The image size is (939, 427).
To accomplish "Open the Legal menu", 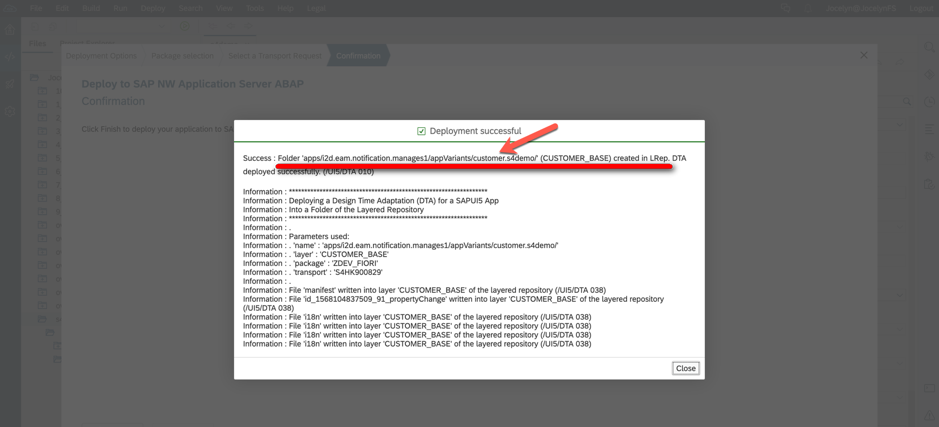I will point(316,8).
